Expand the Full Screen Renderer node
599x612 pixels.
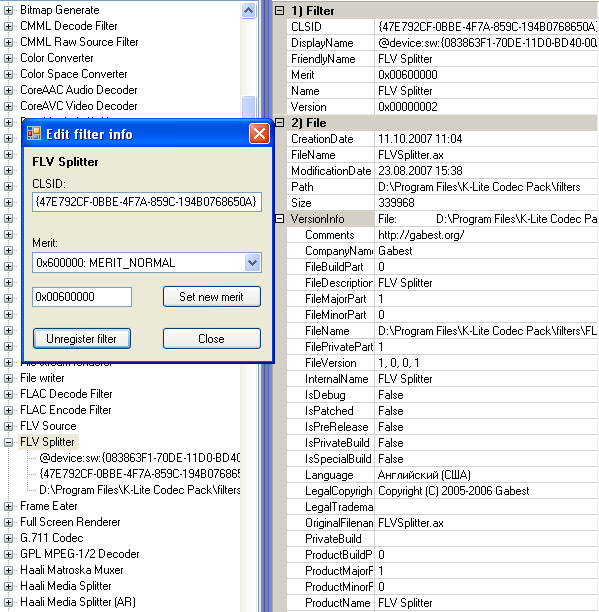[x=8, y=522]
